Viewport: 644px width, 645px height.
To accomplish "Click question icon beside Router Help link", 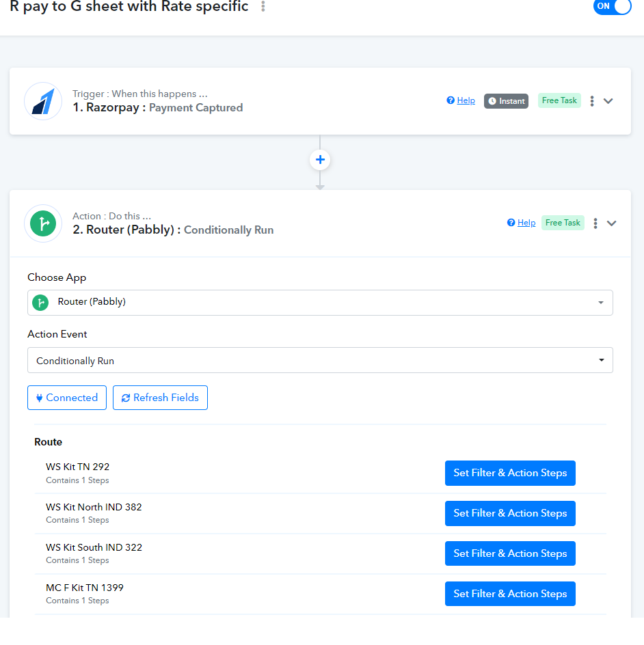I will [x=511, y=223].
